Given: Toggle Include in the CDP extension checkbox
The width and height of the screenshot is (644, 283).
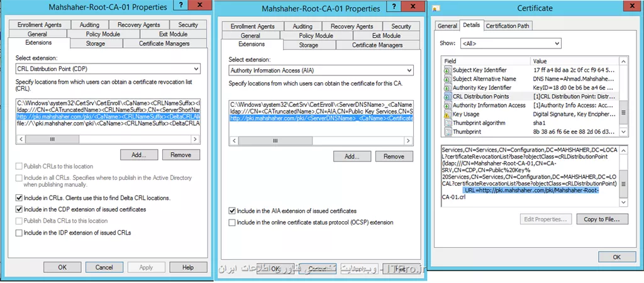Looking at the screenshot, I should [x=18, y=209].
